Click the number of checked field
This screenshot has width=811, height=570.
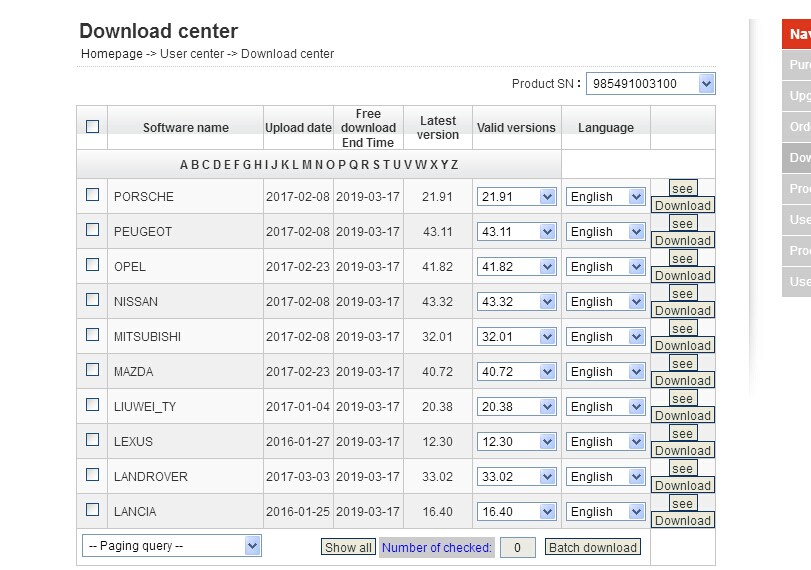[x=517, y=548]
